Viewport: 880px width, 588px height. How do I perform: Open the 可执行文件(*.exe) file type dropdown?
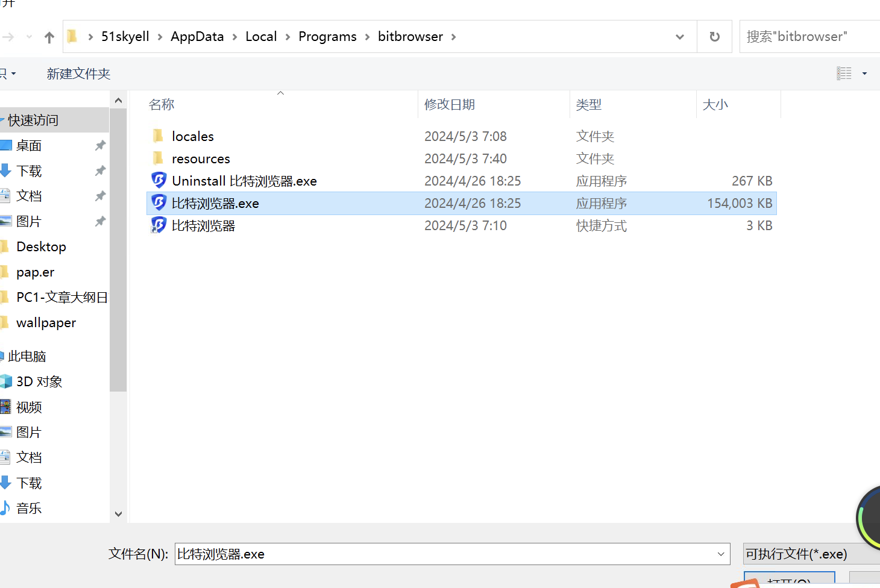811,554
